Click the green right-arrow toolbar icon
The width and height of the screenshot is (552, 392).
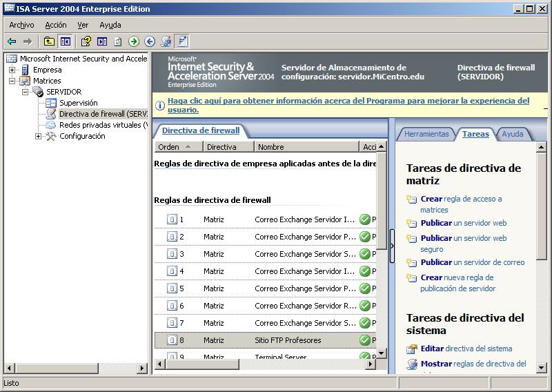tap(134, 41)
